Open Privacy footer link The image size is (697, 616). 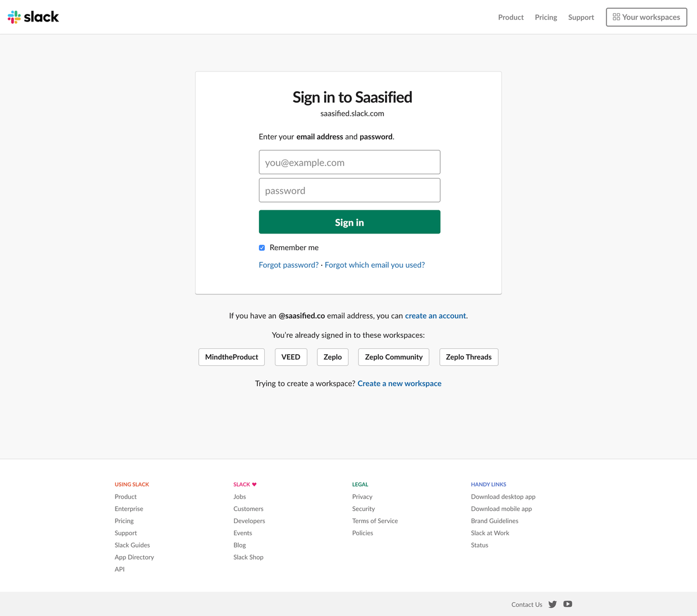[x=362, y=497]
